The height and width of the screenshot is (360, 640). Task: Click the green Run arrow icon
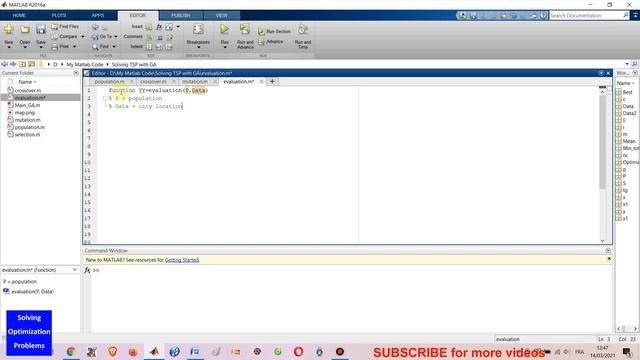coord(224,29)
